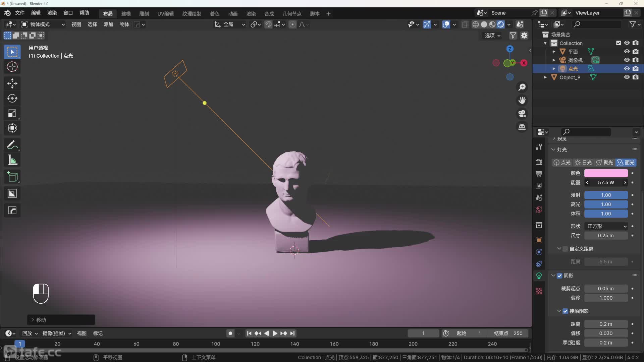Select the Measure tool
Image resolution: width=644 pixels, height=362 pixels.
tap(12, 160)
